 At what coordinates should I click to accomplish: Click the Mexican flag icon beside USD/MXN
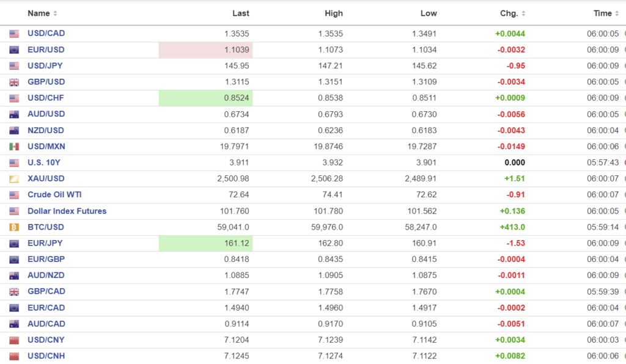(x=14, y=147)
